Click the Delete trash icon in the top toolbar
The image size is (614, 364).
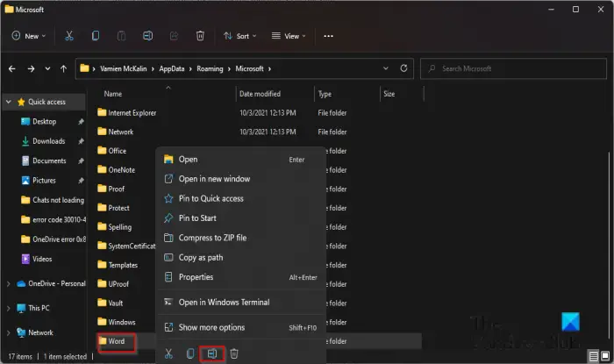click(200, 36)
